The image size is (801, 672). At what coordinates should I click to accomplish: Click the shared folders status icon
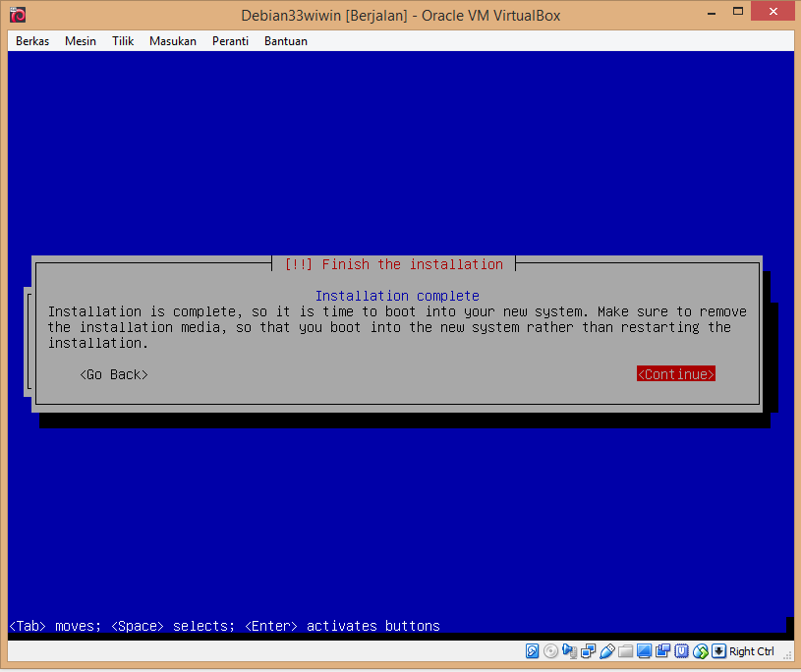[625, 651]
